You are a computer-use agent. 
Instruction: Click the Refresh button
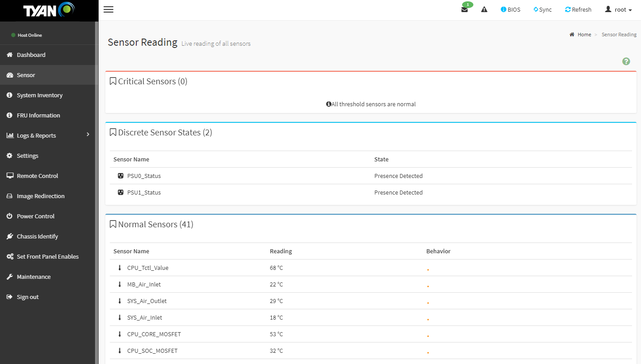578,9
